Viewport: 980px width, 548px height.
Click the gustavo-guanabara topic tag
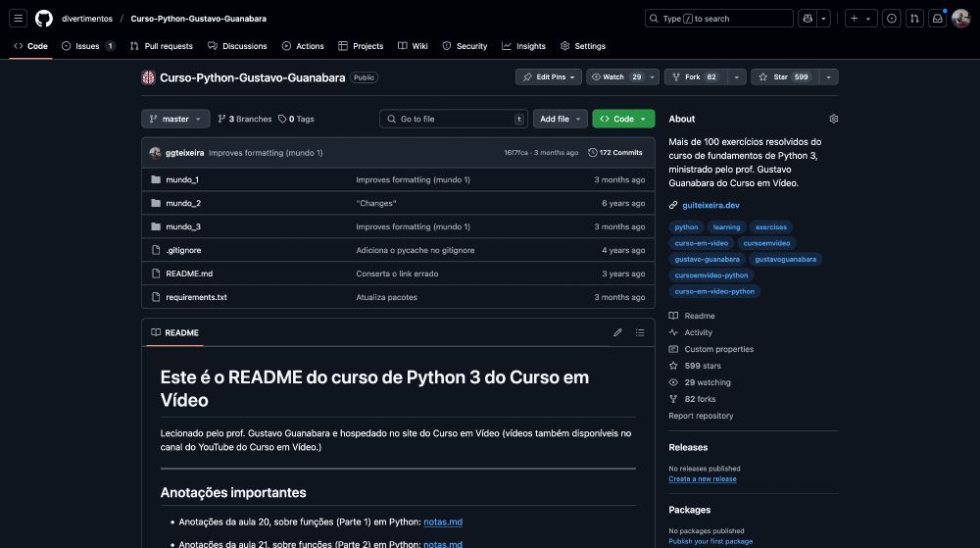click(707, 260)
